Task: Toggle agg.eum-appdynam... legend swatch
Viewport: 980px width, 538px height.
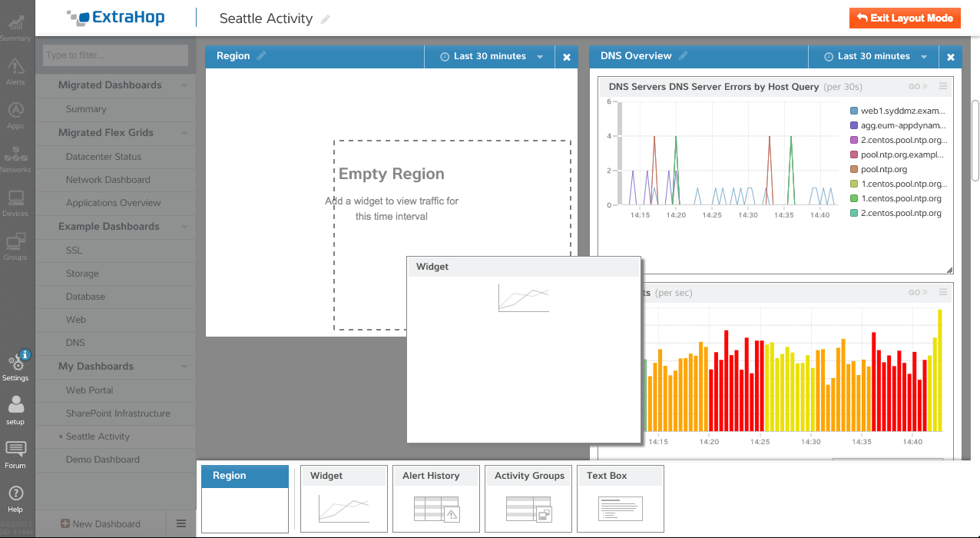Action: [854, 126]
